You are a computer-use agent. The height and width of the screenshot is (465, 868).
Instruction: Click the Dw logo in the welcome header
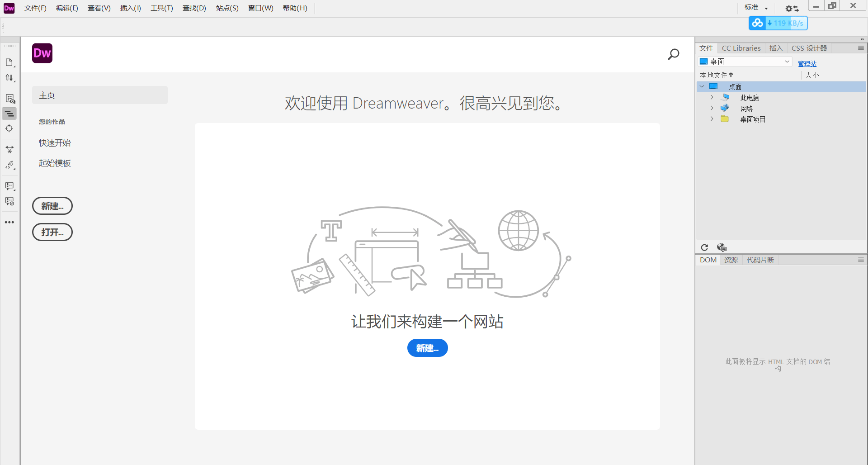pos(42,53)
